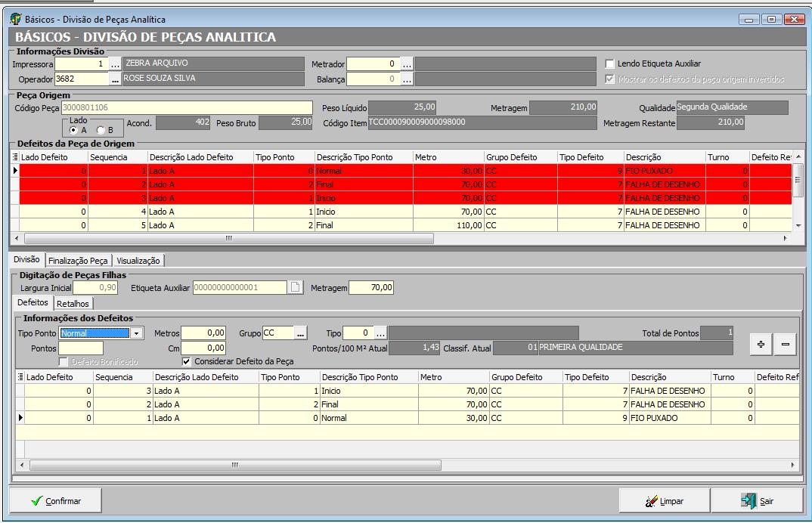Open Impressora lookup ellipsis button
The height and width of the screenshot is (523, 812).
tap(116, 64)
